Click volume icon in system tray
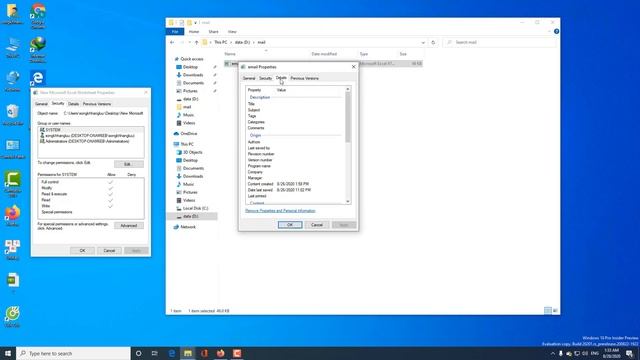The height and width of the screenshot is (360, 640). (585, 353)
